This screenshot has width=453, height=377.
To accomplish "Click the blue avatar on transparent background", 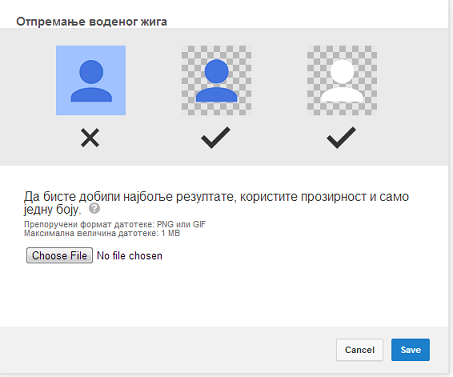I will pos(216,80).
